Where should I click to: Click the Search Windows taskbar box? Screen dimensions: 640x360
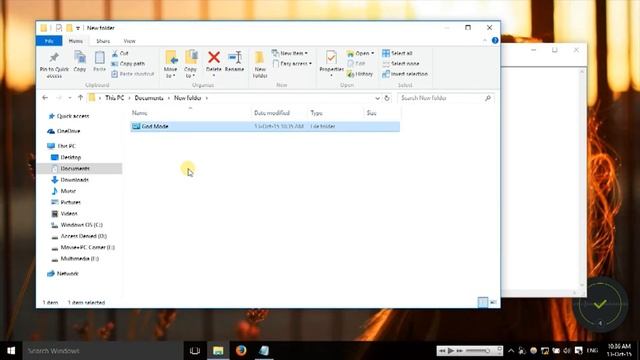[x=103, y=351]
